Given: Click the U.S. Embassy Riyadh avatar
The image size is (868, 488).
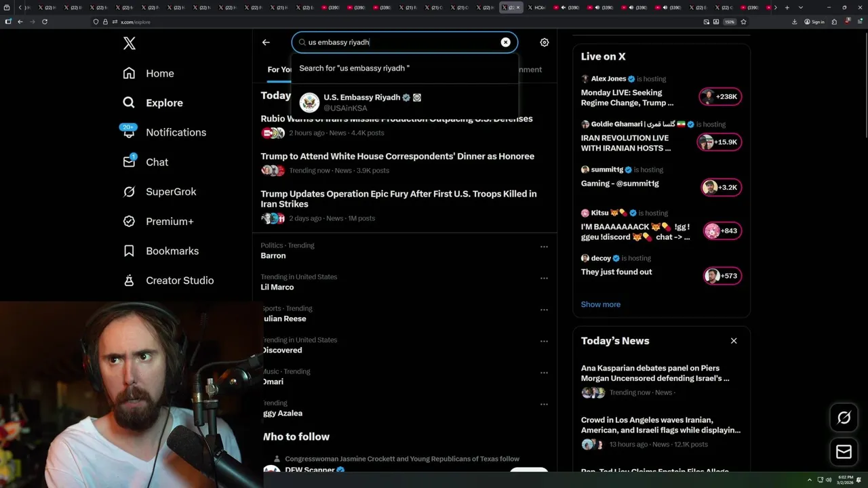Looking at the screenshot, I should coord(309,102).
